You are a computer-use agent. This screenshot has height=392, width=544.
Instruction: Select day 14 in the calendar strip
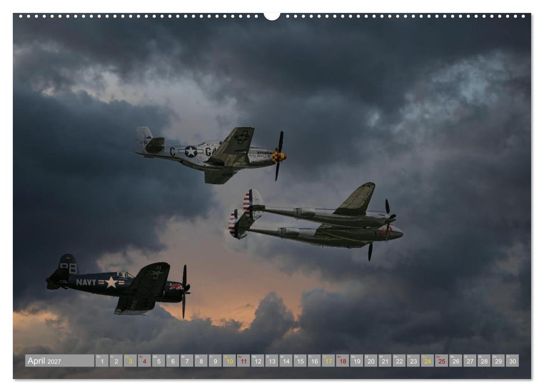point(286,361)
